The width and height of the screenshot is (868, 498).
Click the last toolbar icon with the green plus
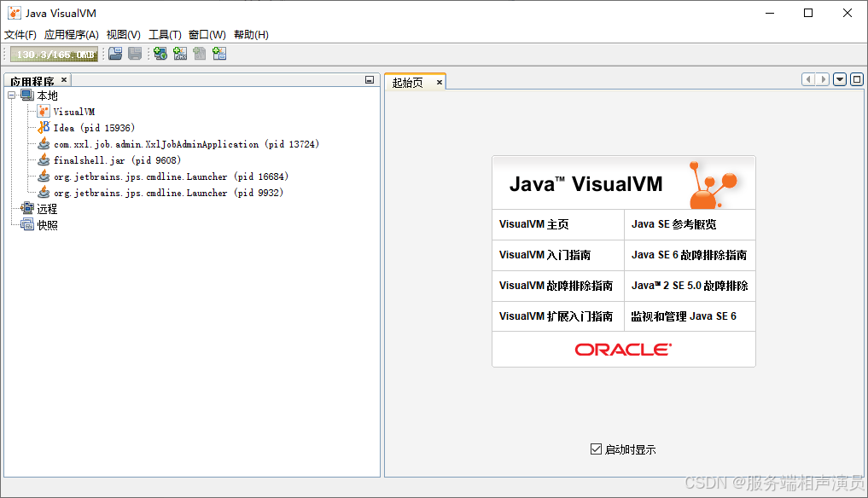pyautogui.click(x=219, y=54)
